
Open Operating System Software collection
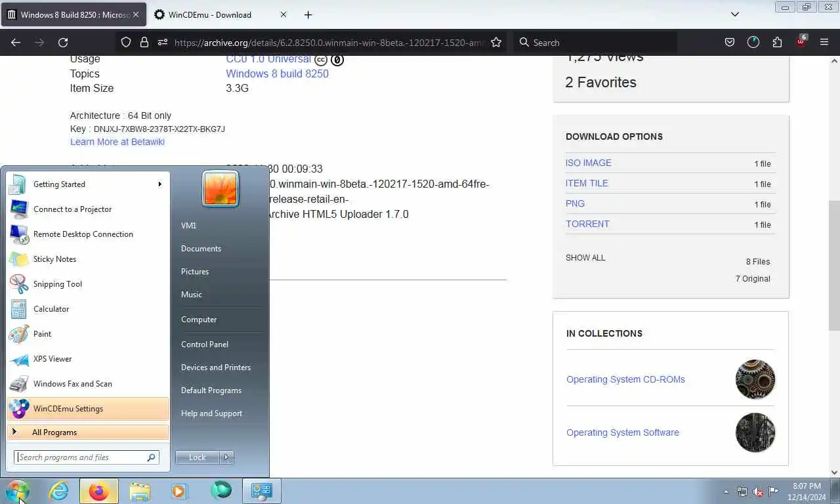coord(623,432)
